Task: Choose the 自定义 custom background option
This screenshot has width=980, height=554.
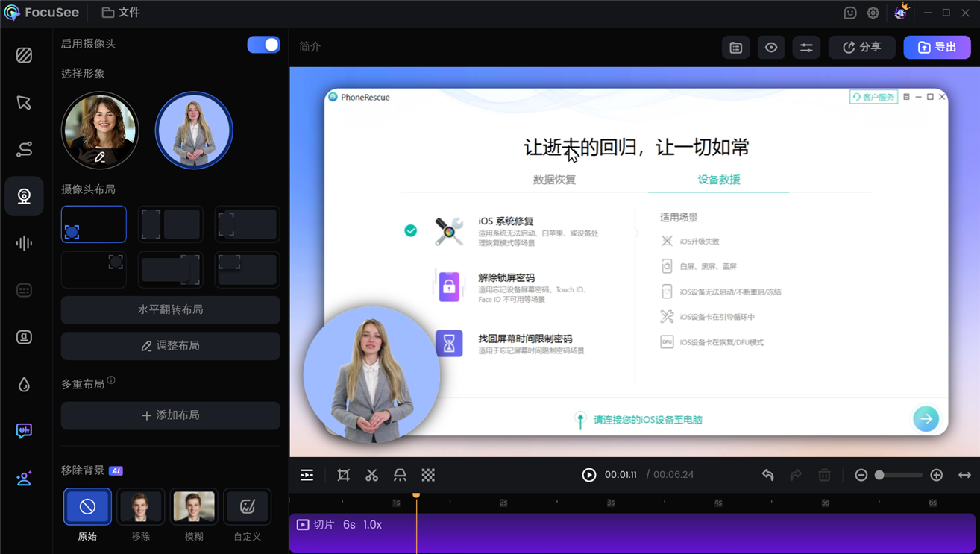Action: coord(248,507)
